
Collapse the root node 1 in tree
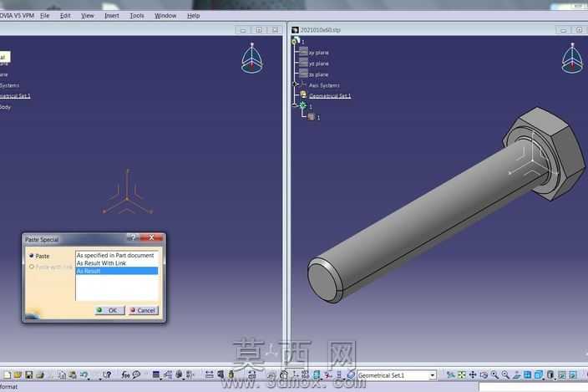(295, 40)
